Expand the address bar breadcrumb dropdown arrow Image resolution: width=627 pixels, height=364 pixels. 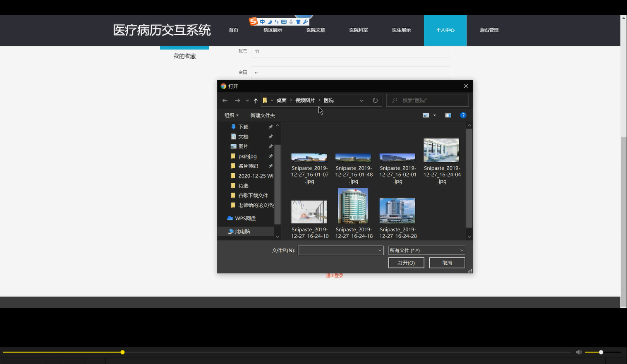(x=361, y=100)
